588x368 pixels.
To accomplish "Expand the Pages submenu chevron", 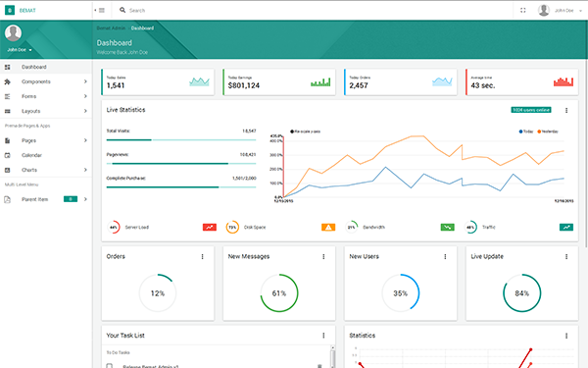I will [85, 140].
